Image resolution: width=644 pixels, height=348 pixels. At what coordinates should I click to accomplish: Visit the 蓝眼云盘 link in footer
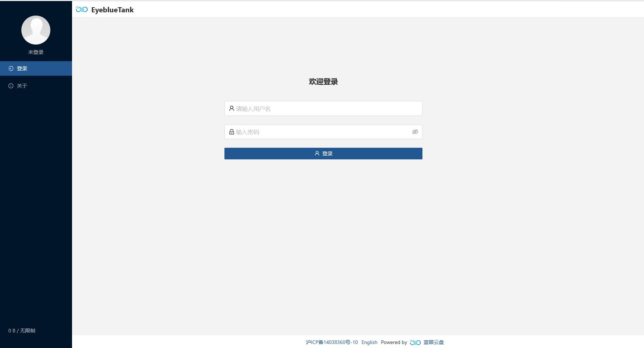coord(434,342)
